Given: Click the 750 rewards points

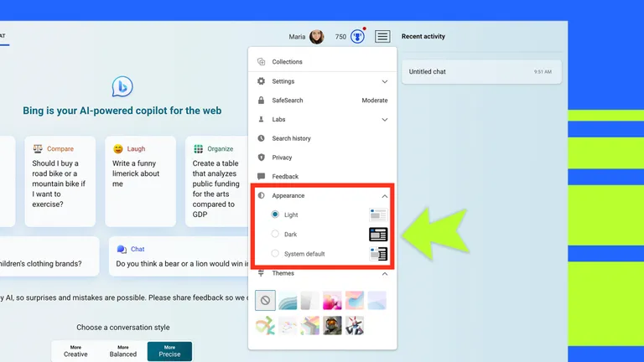Looking at the screenshot, I should click(x=340, y=37).
